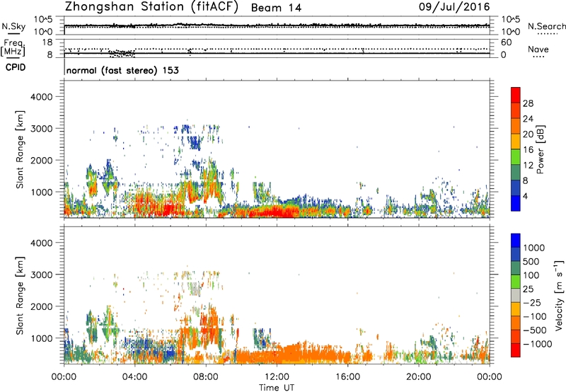Click the 'normal (fast stereo) 153' text

point(122,70)
